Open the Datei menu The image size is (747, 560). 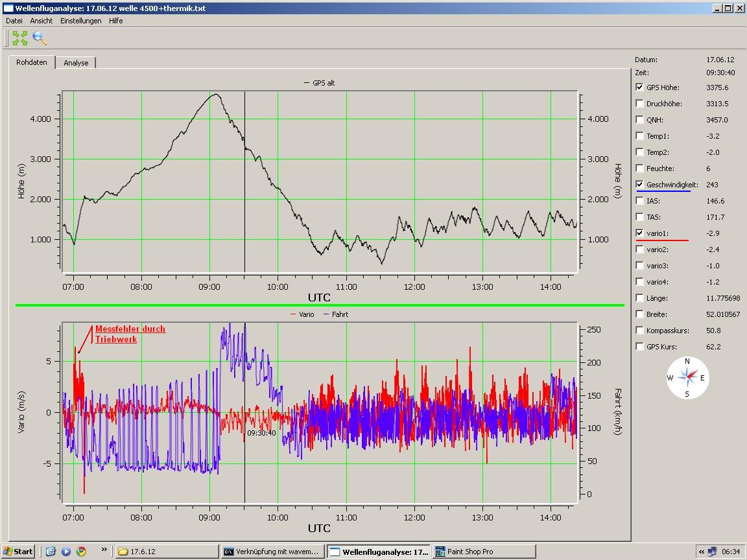click(14, 21)
